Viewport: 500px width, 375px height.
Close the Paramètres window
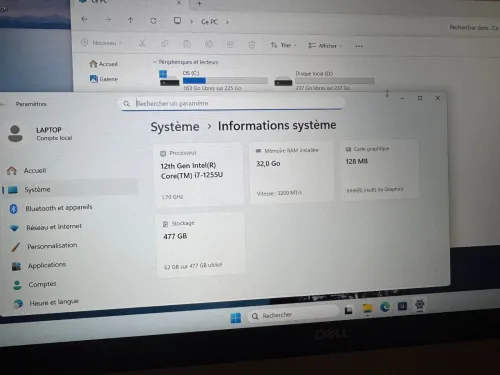[x=438, y=98]
